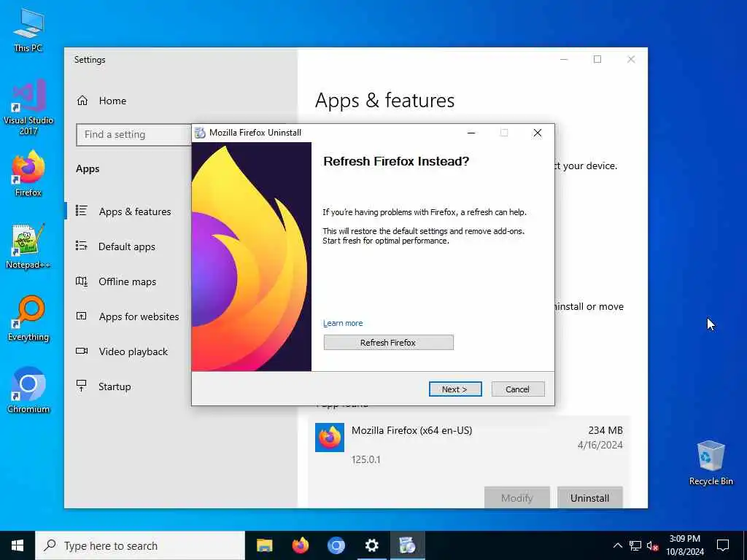
Task: Click Mozilla Firefox app icon in list
Action: point(330,437)
